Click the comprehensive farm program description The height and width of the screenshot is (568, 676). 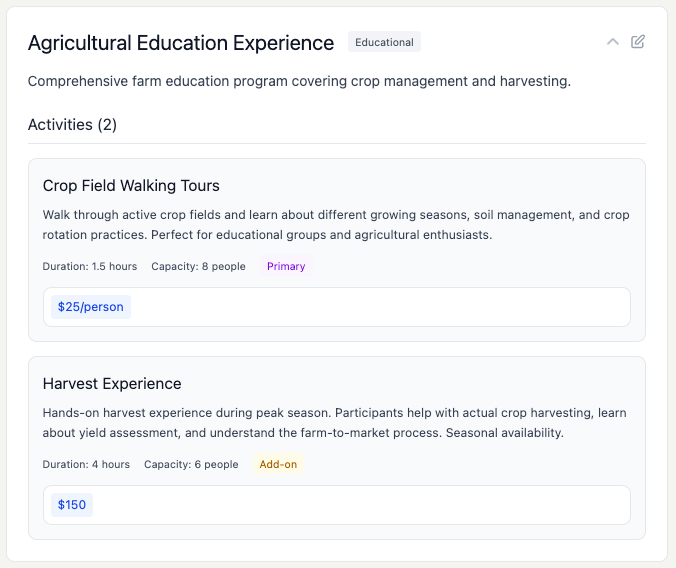[x=299, y=81]
